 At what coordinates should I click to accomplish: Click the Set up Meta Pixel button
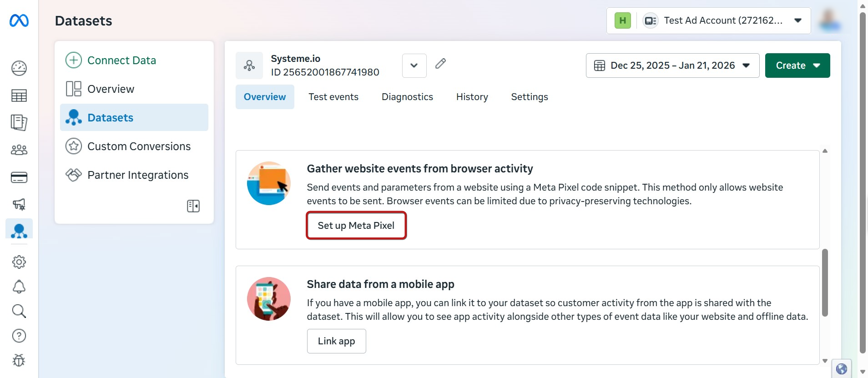[356, 226]
